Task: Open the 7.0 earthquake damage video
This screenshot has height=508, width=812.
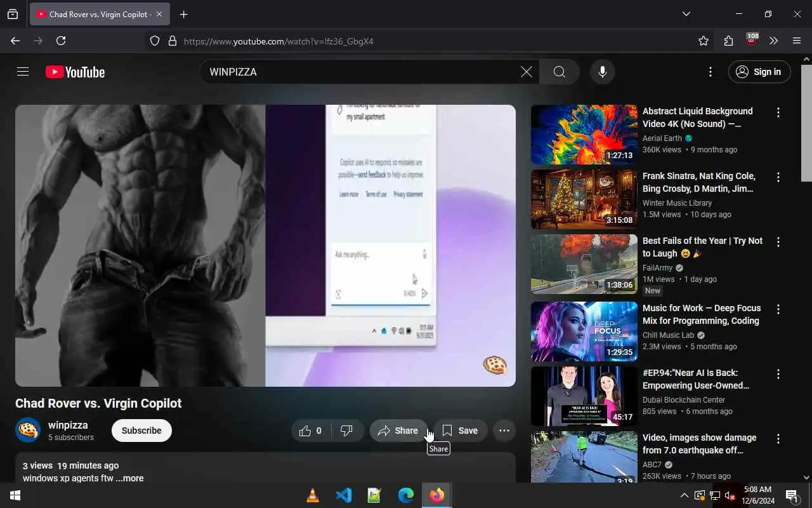Action: 699,444
